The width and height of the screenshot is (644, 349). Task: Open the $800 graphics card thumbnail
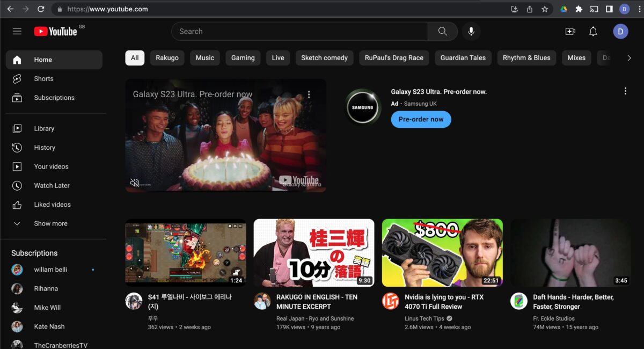442,252
